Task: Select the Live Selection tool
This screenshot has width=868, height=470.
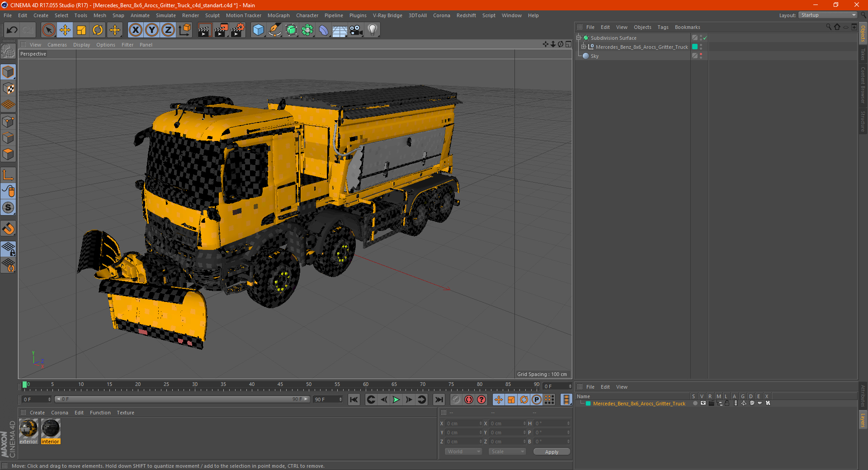Action: (49, 30)
